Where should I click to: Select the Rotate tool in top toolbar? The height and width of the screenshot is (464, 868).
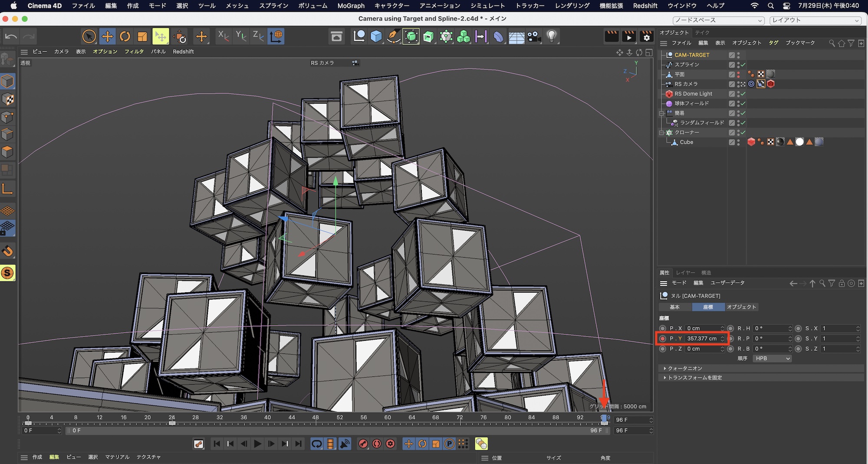(125, 36)
